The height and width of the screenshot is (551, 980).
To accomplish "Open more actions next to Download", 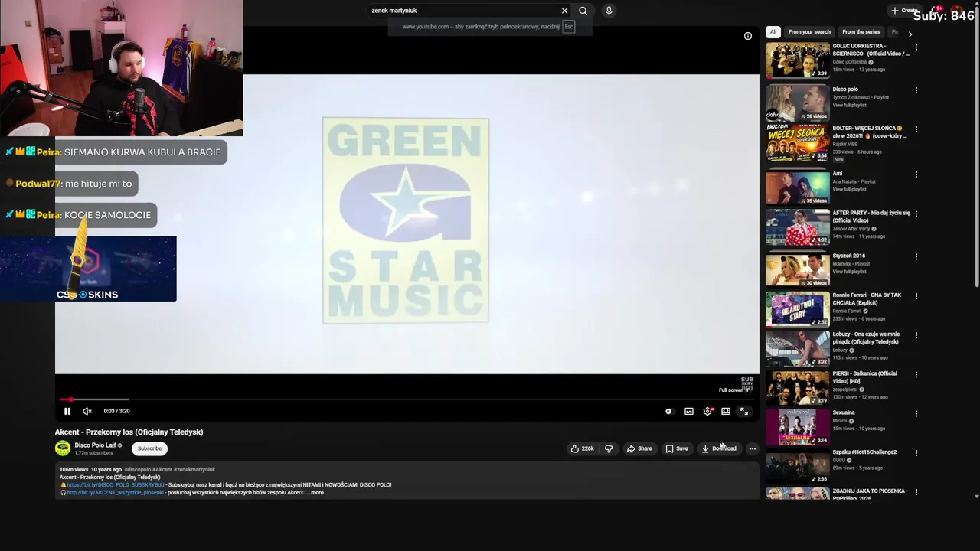I will pos(753,448).
